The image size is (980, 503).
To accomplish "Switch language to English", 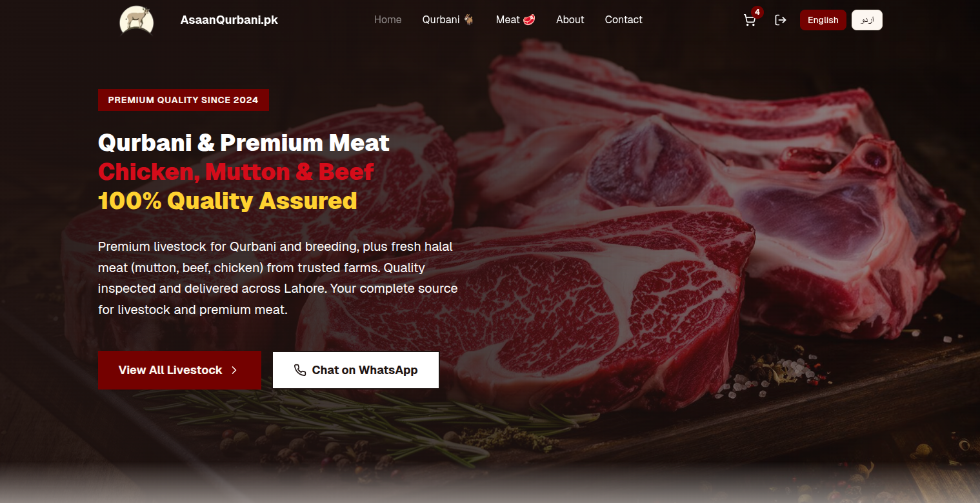I will [823, 20].
